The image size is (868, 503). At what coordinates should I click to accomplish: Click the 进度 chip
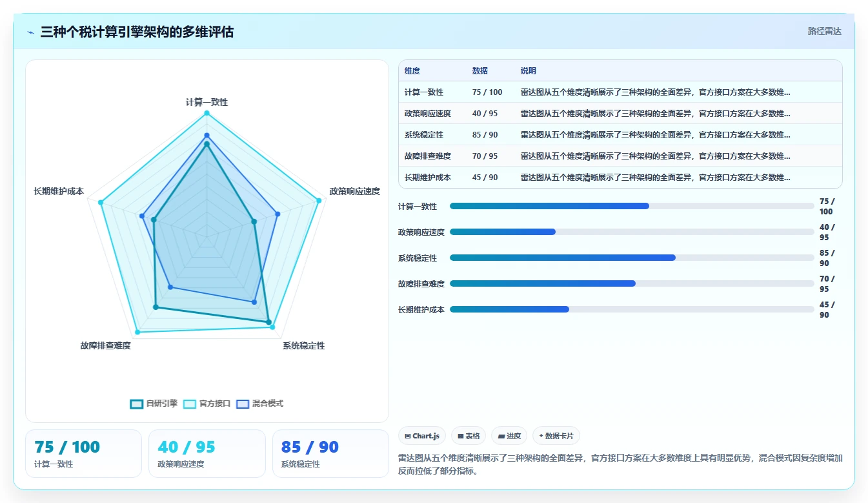tap(509, 436)
